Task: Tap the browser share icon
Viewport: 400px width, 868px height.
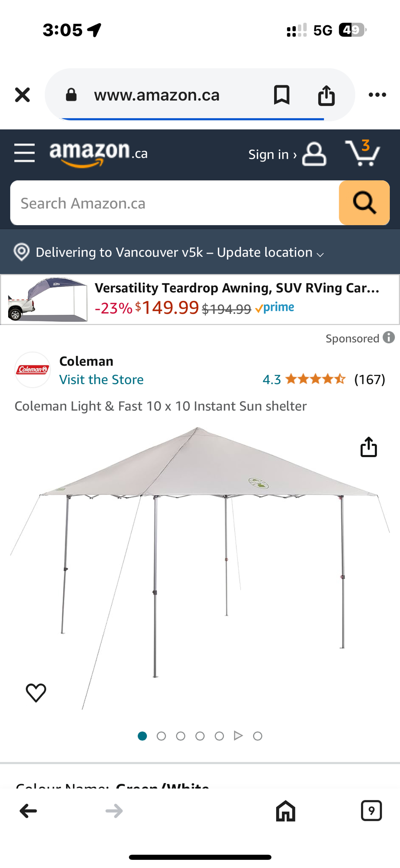Action: pos(326,95)
